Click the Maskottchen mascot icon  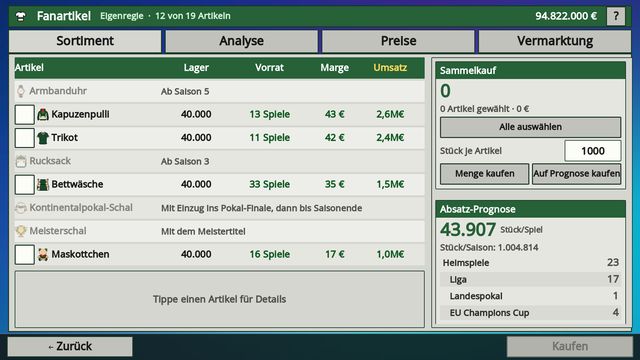[x=43, y=254]
